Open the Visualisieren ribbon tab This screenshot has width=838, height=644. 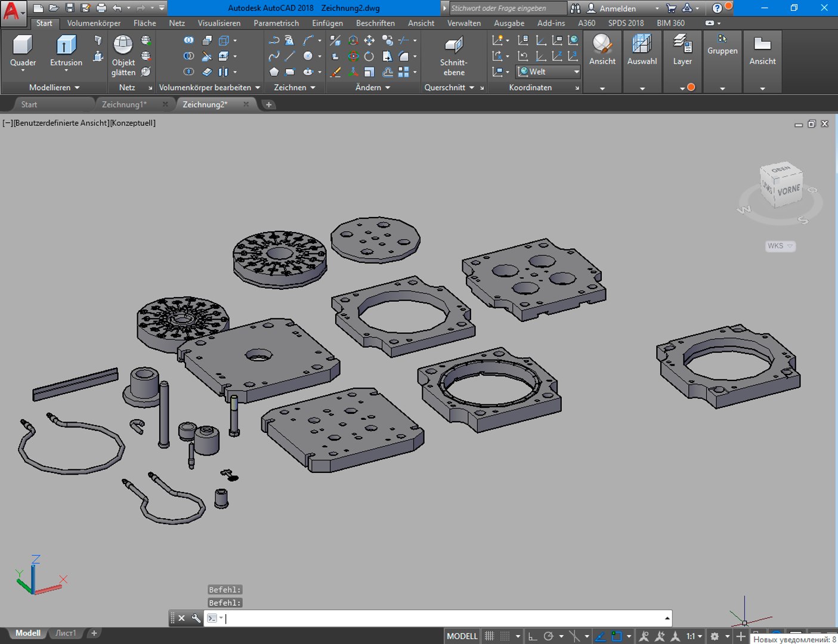(219, 23)
